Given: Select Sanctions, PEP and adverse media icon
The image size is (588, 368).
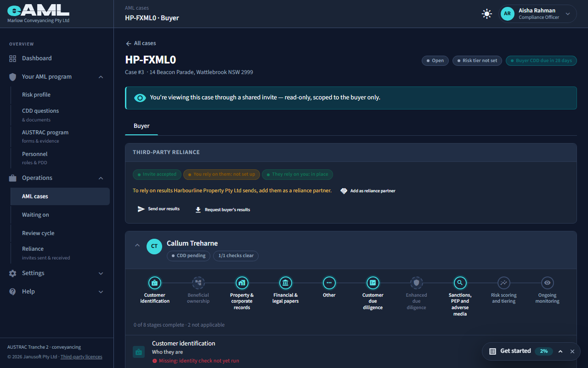Looking at the screenshot, I should point(460,282).
